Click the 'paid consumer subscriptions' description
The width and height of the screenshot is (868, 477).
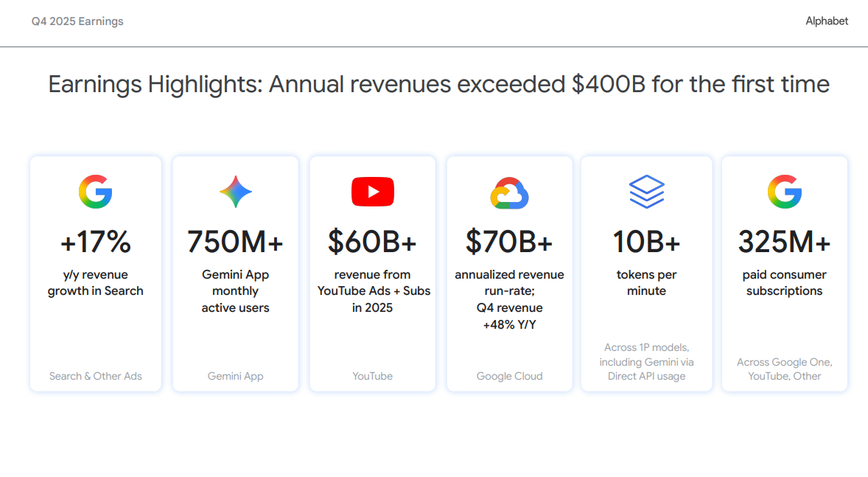[784, 282]
